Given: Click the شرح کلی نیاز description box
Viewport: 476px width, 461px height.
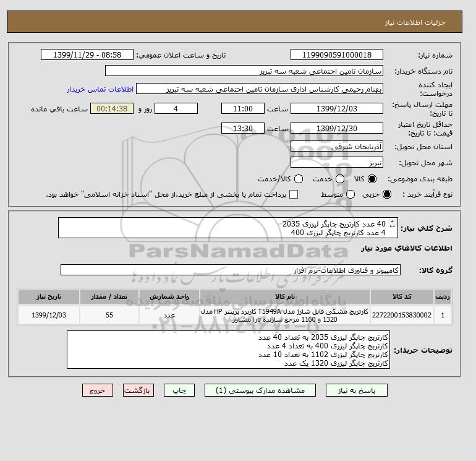Looking at the screenshot, I should click(228, 228).
